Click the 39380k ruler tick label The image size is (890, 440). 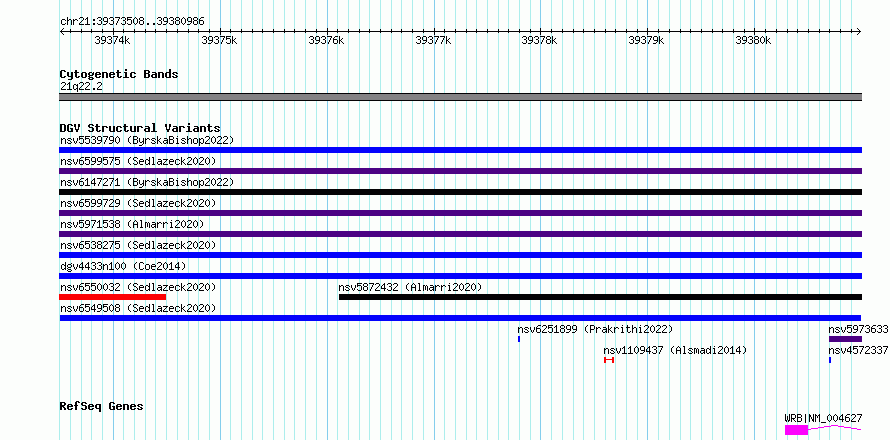click(753, 40)
